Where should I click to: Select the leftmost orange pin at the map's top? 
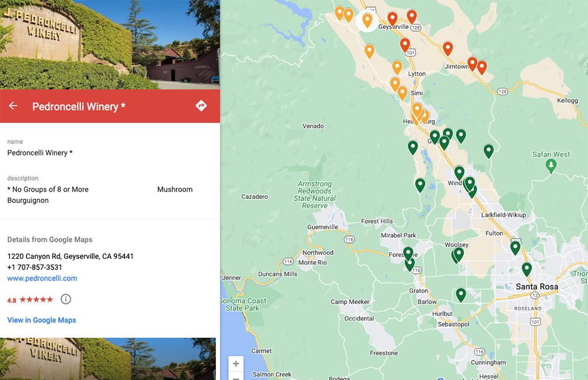point(339,13)
